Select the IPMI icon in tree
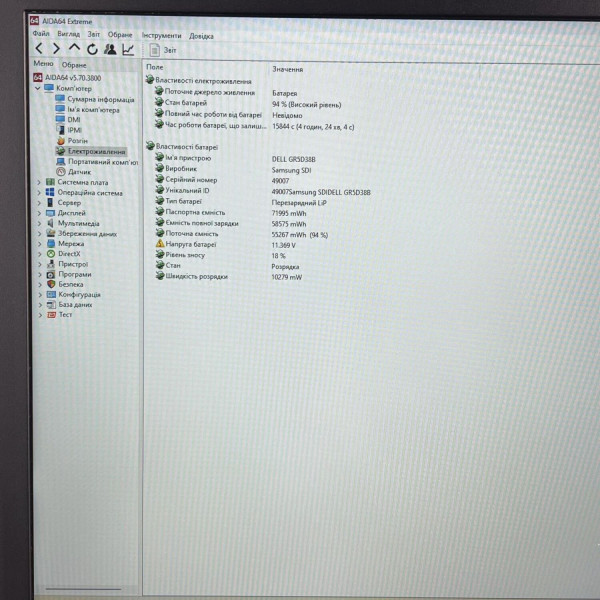Viewport: 600px width, 600px height. click(61, 130)
